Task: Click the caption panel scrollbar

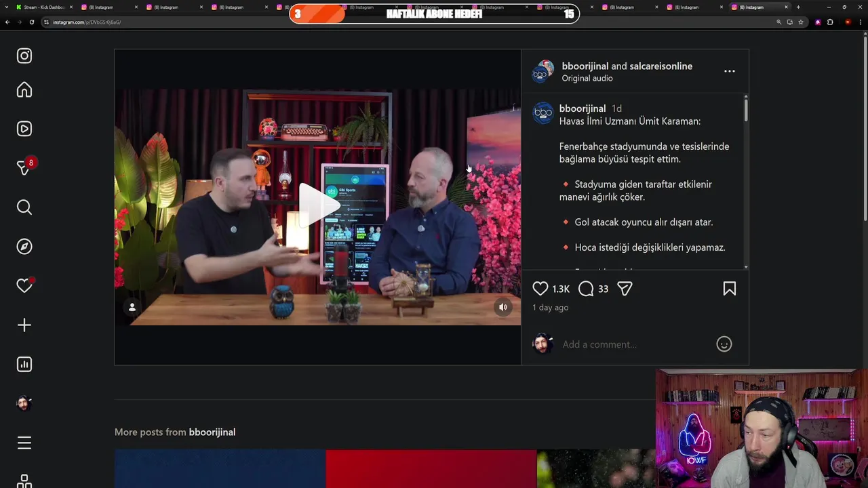Action: click(x=746, y=110)
